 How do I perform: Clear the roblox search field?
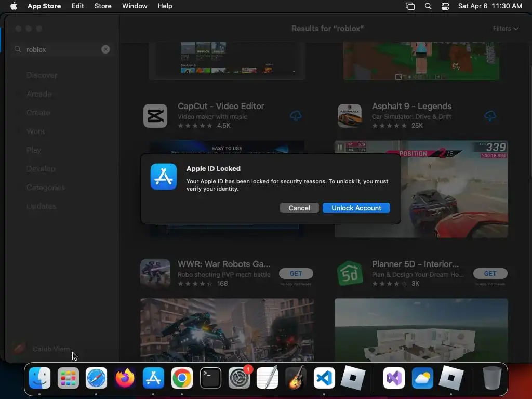pyautogui.click(x=105, y=49)
